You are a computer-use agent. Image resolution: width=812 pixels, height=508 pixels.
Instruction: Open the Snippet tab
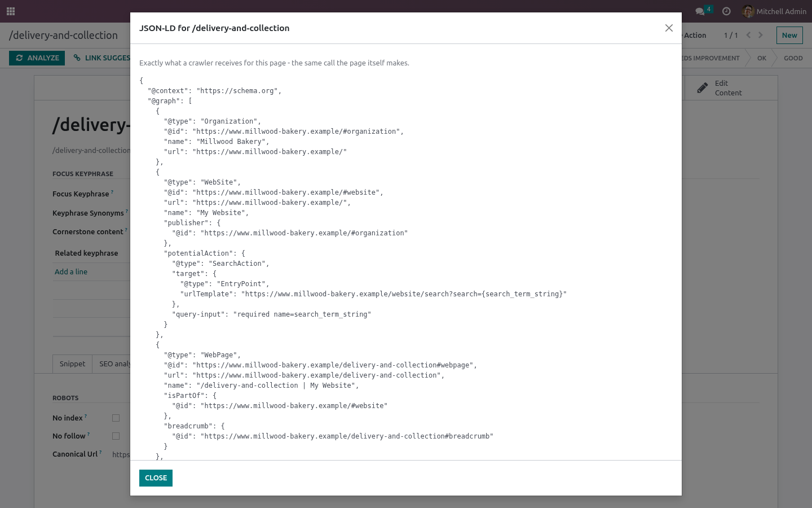tap(72, 364)
